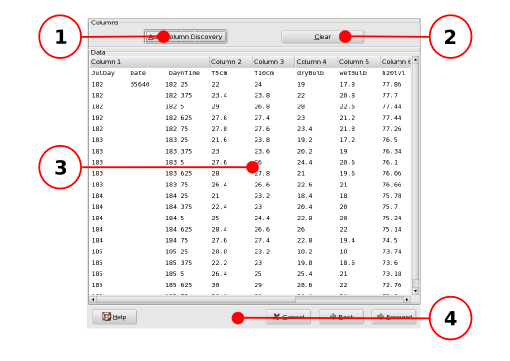
Task: Click the '182.625' cell
Action: (x=179, y=118)
